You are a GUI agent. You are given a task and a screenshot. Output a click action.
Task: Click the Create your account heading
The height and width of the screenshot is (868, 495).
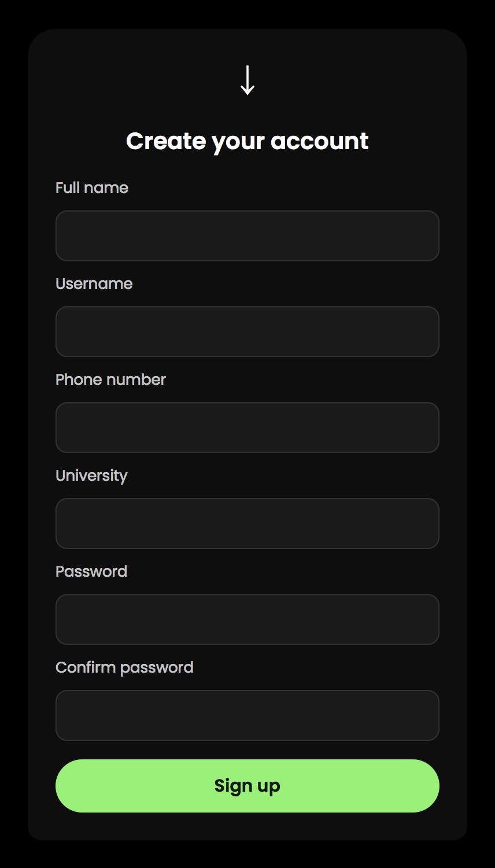click(247, 142)
